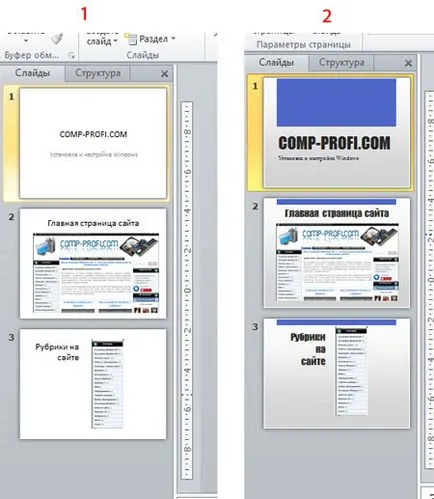Select white COMP-PROFI.COM title slide thumbnail

point(93,143)
